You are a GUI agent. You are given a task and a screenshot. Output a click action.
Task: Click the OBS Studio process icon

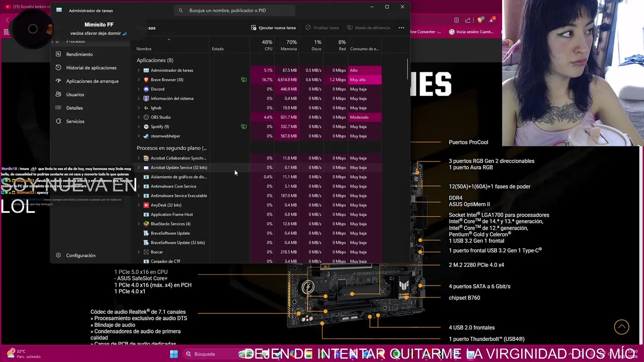[146, 117]
